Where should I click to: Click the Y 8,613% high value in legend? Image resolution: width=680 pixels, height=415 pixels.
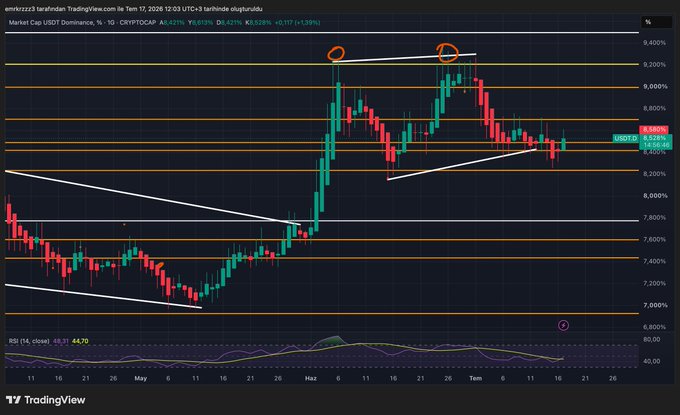click(x=200, y=23)
